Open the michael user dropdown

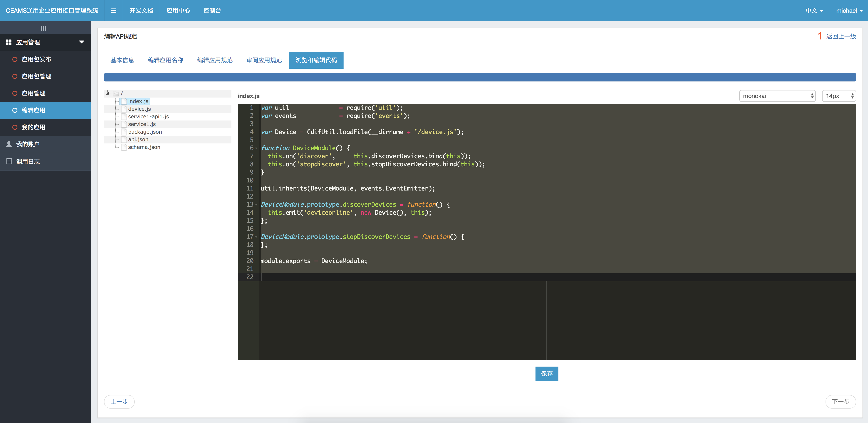pyautogui.click(x=849, y=10)
